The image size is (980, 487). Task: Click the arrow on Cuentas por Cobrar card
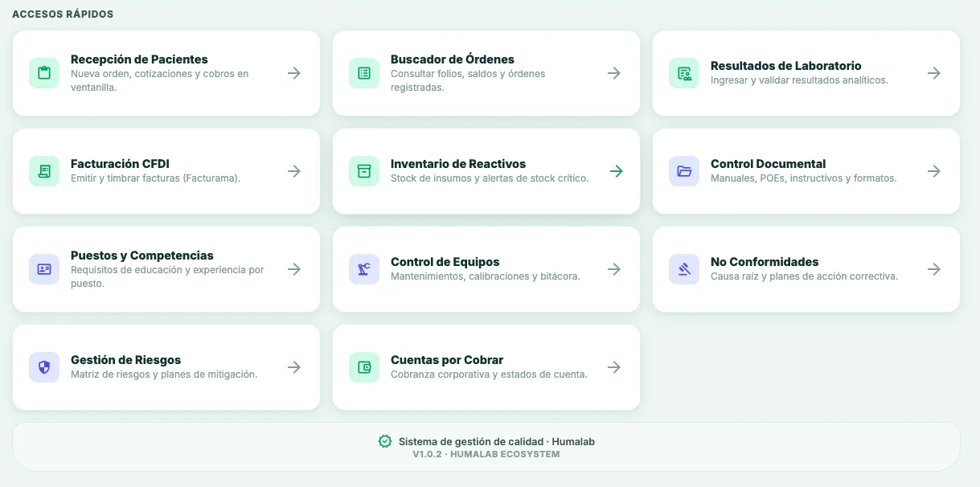tap(614, 367)
